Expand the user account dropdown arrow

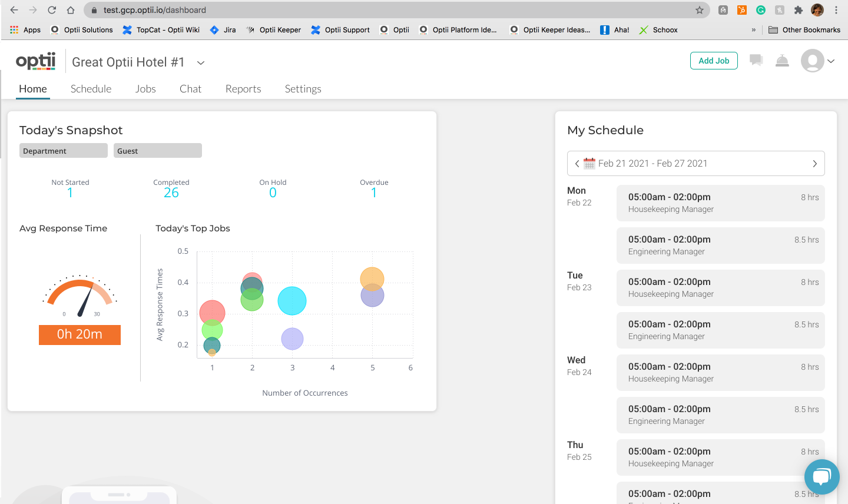831,61
